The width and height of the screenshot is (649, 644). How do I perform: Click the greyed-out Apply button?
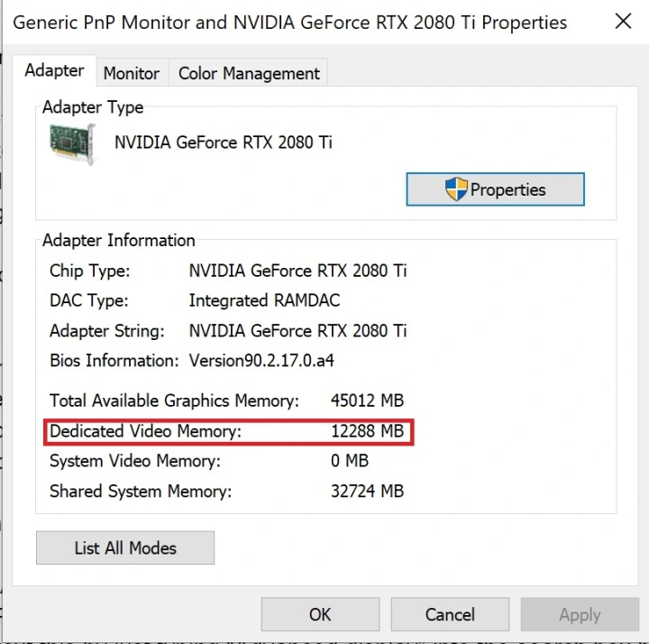tap(580, 614)
